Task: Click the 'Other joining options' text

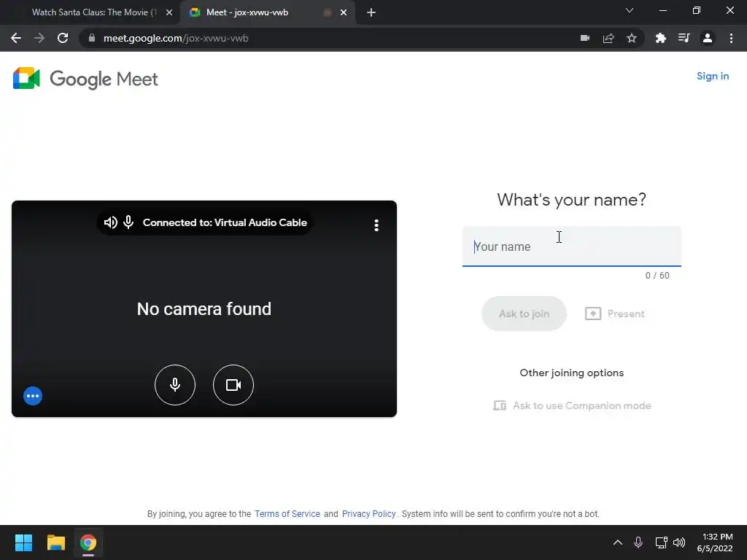Action: click(x=572, y=373)
